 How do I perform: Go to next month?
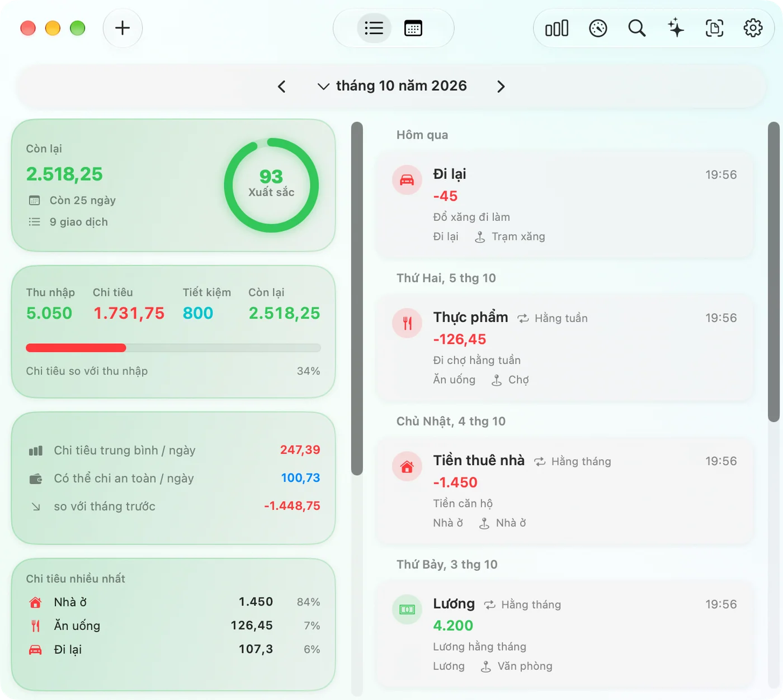coord(501,86)
